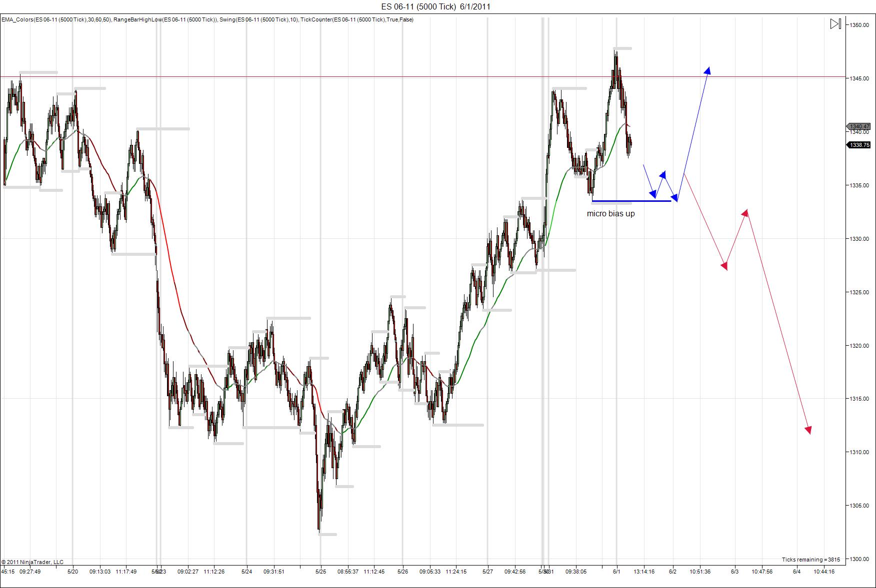Screen dimensions: 876x588
Task: Click the 1315.00 price axis label
Action: [859, 399]
